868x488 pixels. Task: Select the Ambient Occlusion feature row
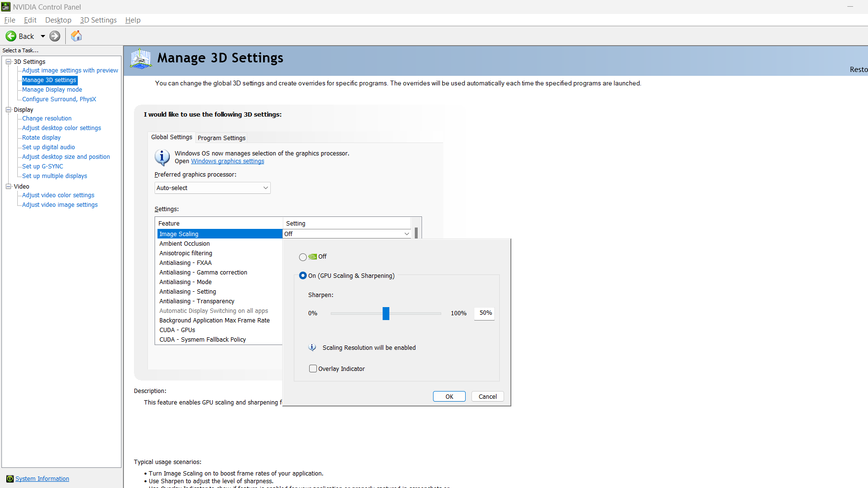click(220, 244)
